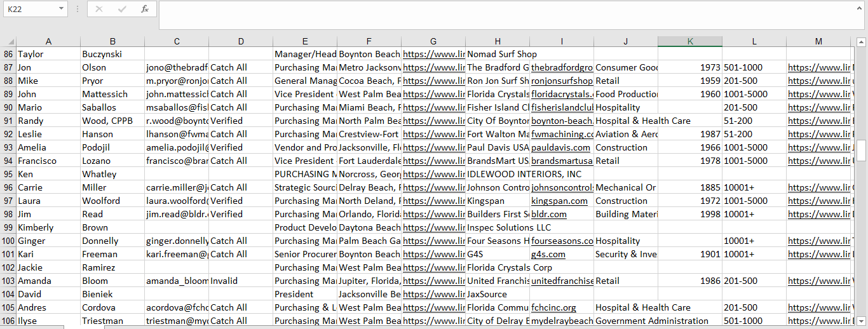Click cell 'Wood, CPPB'
Image resolution: width=868 pixels, height=329 pixels.
pos(112,121)
